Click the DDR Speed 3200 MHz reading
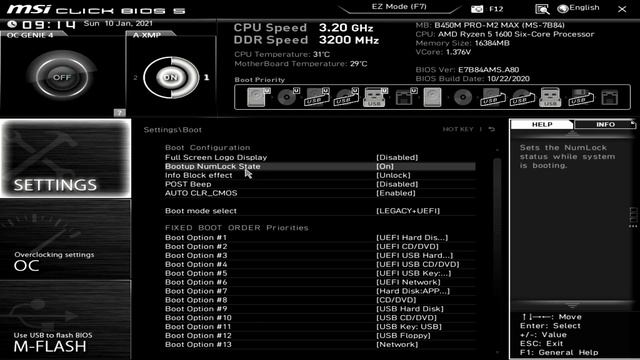The height and width of the screenshot is (360, 640). coord(306,40)
